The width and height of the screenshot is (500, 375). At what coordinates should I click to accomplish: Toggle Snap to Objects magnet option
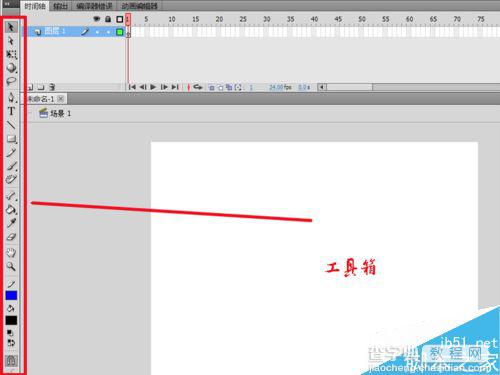[x=11, y=361]
